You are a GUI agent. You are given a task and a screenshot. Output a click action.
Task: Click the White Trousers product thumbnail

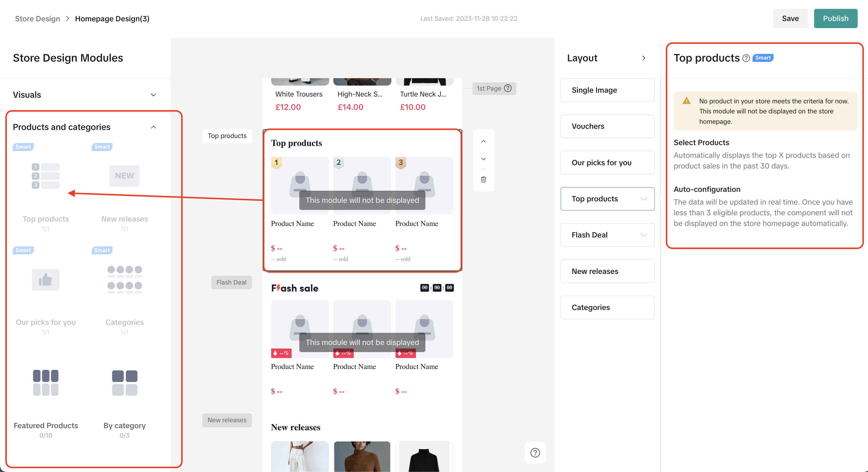[x=300, y=82]
